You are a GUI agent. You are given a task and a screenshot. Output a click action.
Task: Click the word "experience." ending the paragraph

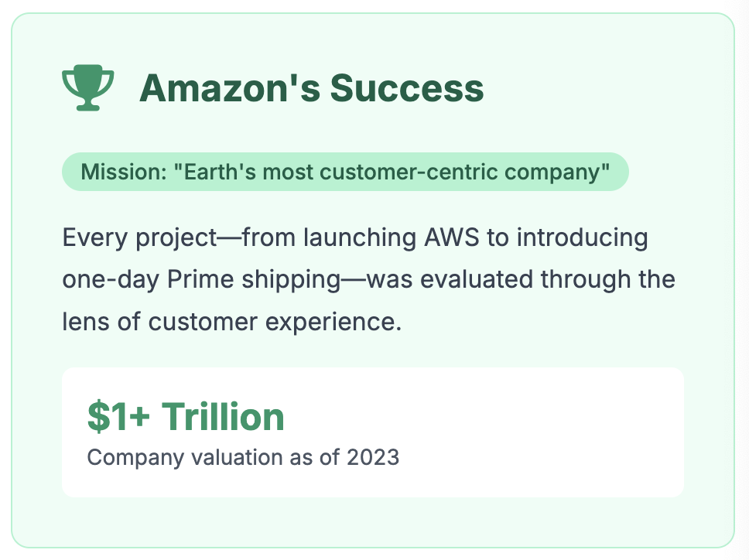pyautogui.click(x=333, y=323)
